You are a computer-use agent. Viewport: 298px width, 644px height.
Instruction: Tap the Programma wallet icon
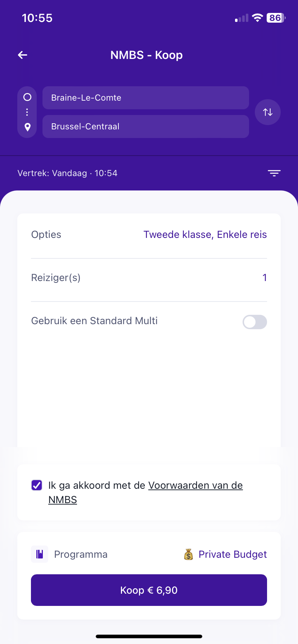click(x=40, y=554)
